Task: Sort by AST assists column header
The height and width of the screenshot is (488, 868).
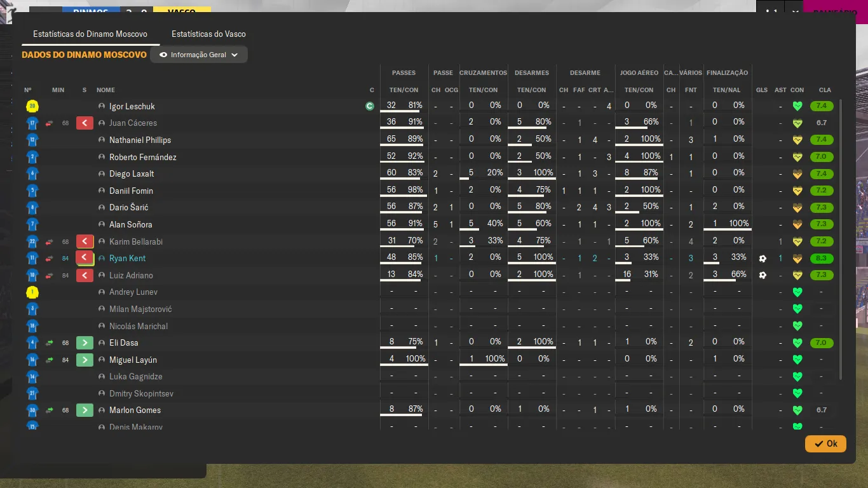Action: click(780, 90)
